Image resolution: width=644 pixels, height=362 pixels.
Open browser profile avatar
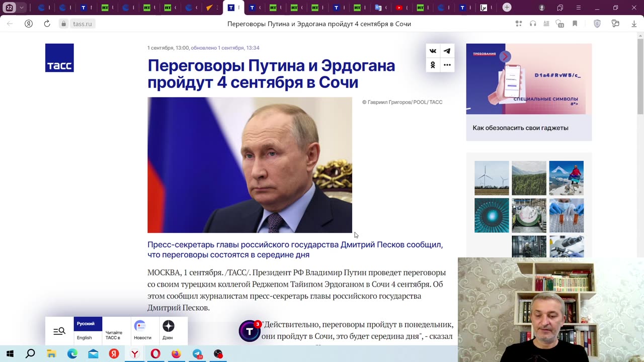tap(542, 8)
